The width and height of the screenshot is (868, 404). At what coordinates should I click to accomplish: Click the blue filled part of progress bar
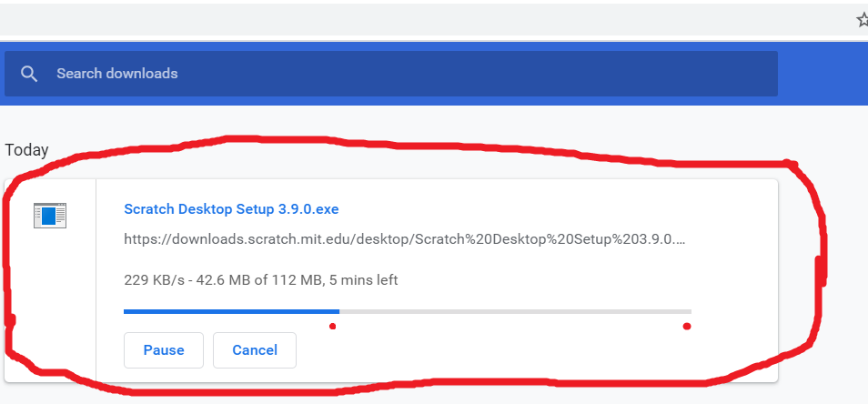(231, 311)
